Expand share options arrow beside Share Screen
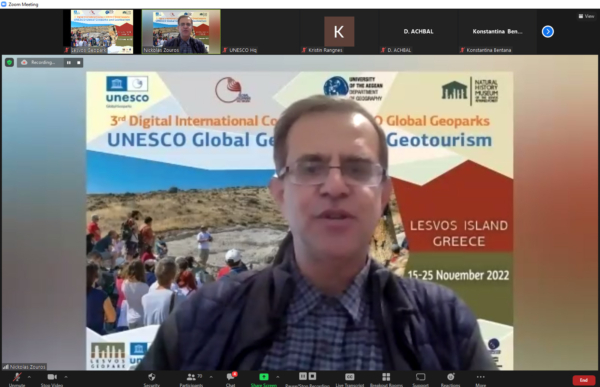Viewport: 600px width, 387px height. (x=277, y=377)
